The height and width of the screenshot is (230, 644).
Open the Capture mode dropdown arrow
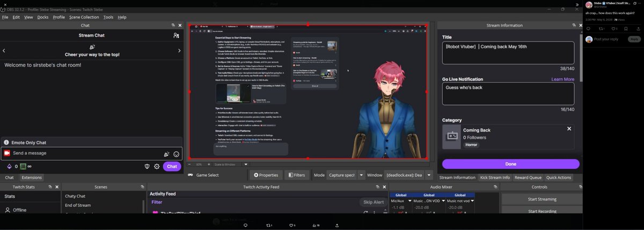[362, 175]
